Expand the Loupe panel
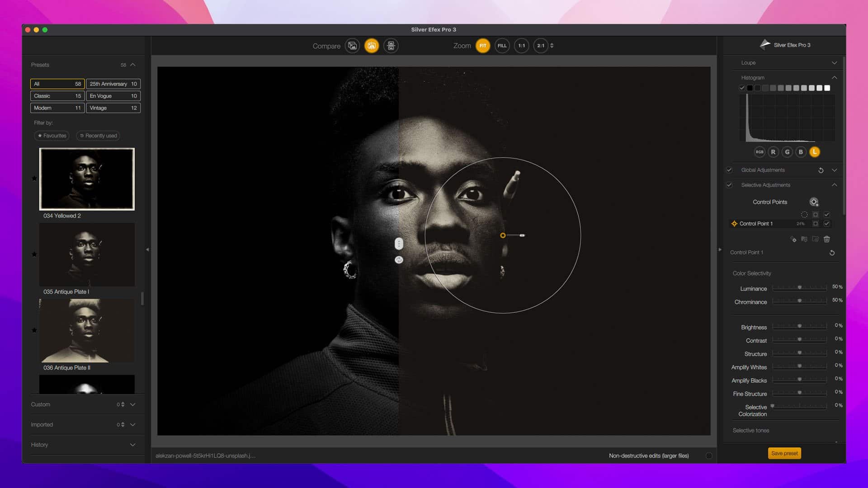 point(834,63)
